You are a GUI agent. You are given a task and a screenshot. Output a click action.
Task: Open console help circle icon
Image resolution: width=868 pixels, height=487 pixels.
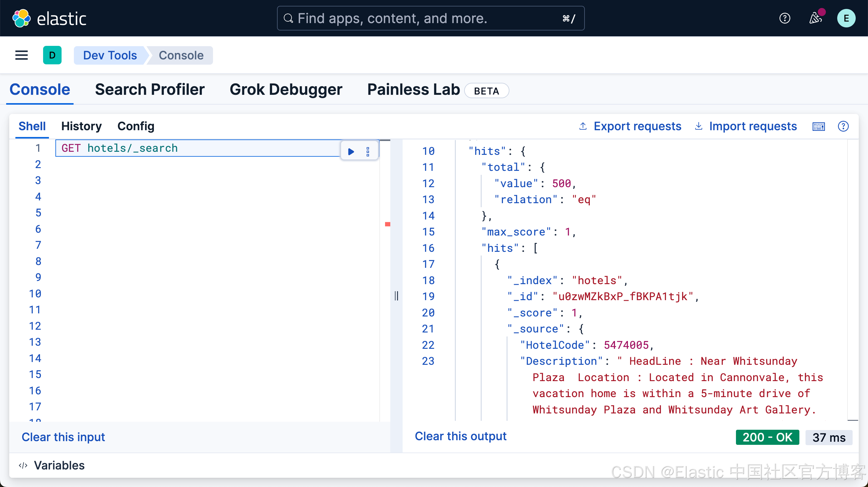pyautogui.click(x=843, y=127)
